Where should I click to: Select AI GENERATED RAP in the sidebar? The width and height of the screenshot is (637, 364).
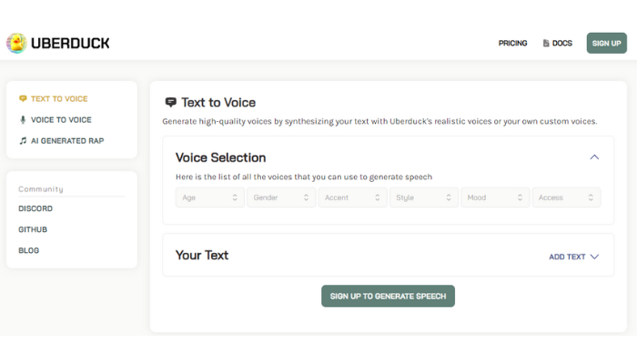pos(67,141)
